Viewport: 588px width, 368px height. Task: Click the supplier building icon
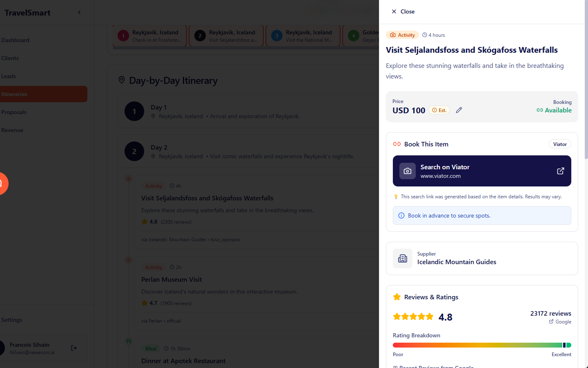[403, 258]
